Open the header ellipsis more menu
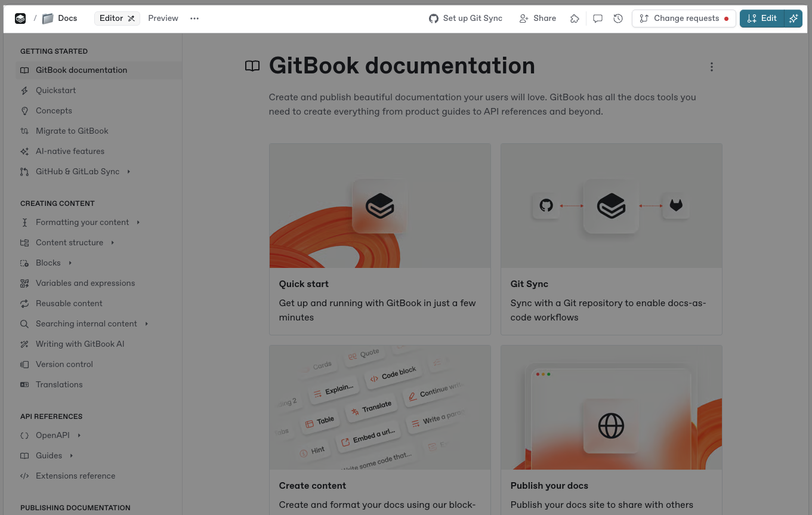 194,18
